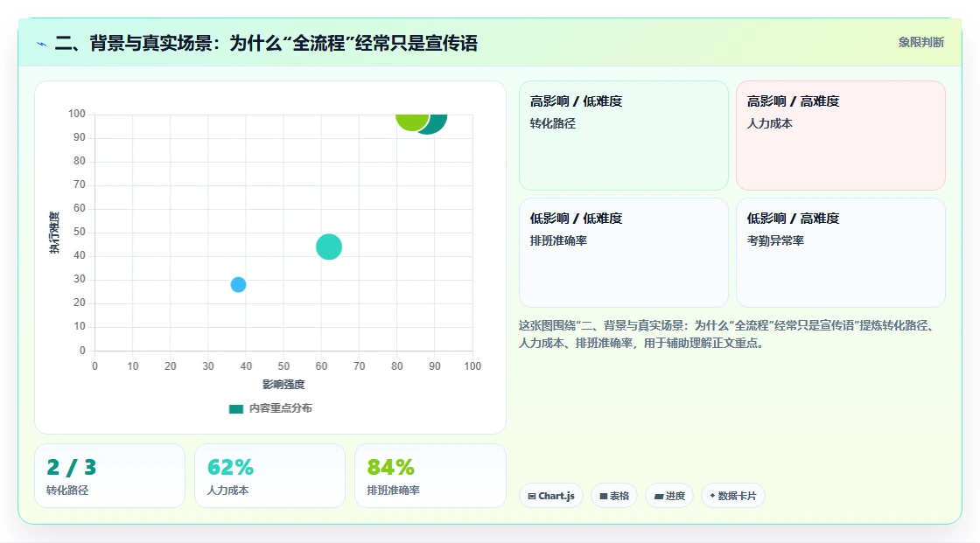Click the 人力成本 text in the pink quadrant card
Screen dimensions: 980x543
pyautogui.click(x=769, y=123)
